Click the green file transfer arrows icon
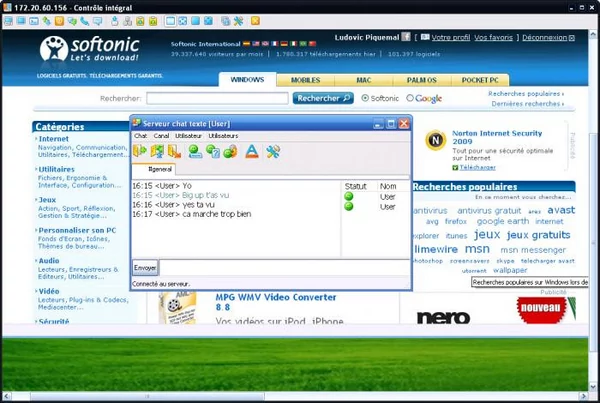The height and width of the screenshot is (403, 600). coord(47,21)
